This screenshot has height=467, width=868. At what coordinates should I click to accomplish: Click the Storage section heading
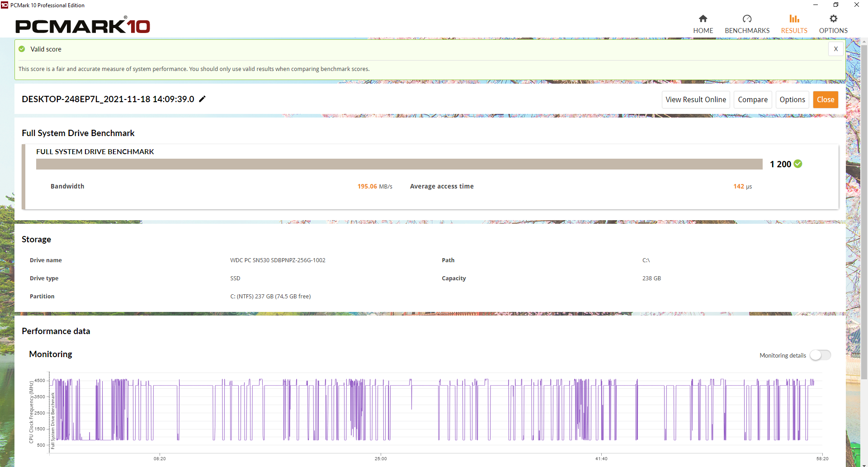(36, 239)
